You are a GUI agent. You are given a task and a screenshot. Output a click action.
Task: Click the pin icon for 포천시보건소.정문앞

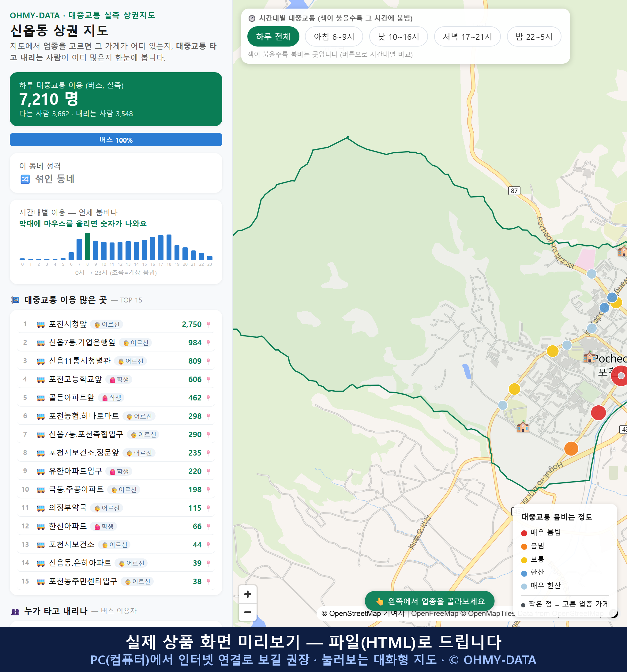point(208,453)
